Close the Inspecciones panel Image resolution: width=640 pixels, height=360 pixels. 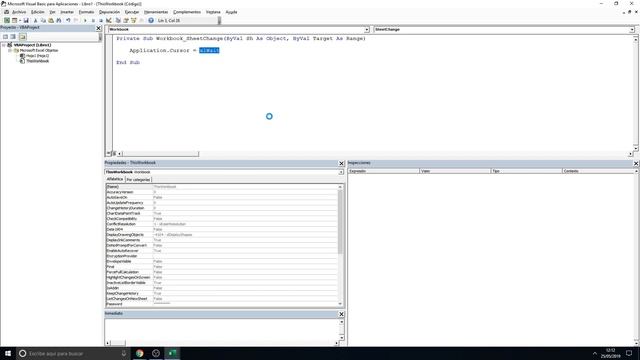pos(636,163)
